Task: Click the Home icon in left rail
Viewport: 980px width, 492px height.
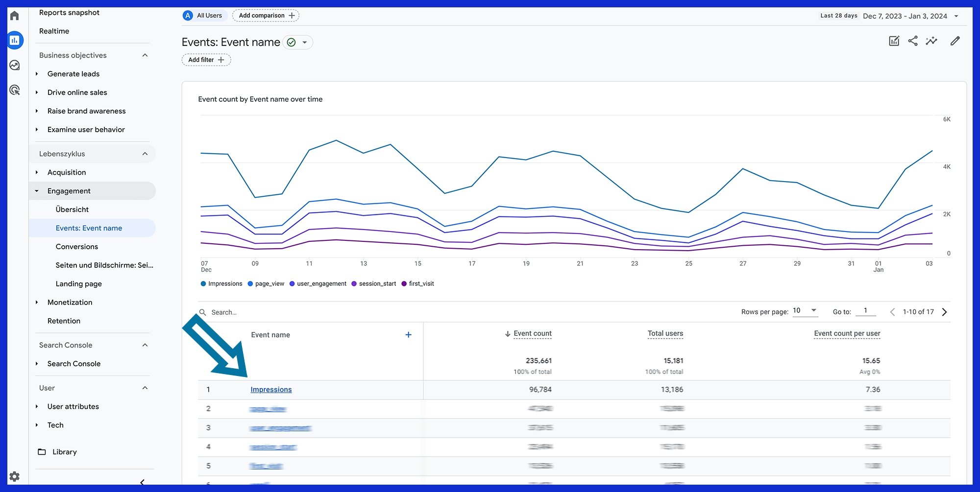Action: click(15, 16)
